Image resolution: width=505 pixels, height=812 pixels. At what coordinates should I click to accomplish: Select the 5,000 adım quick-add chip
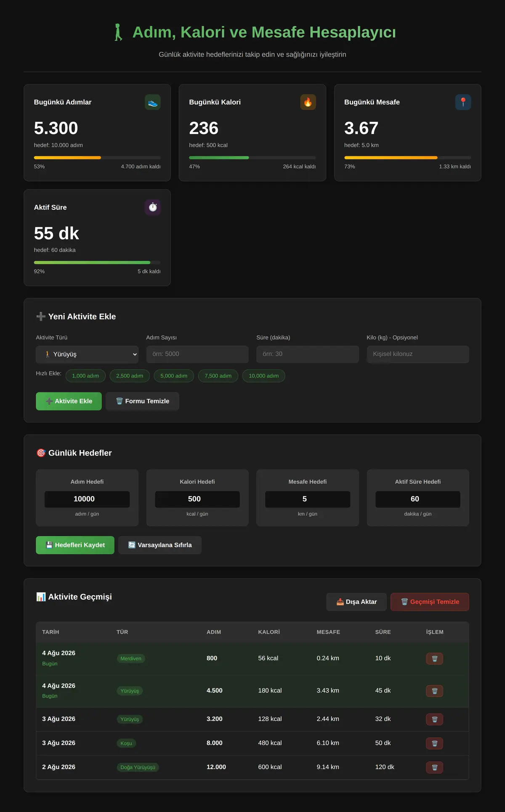pyautogui.click(x=174, y=376)
